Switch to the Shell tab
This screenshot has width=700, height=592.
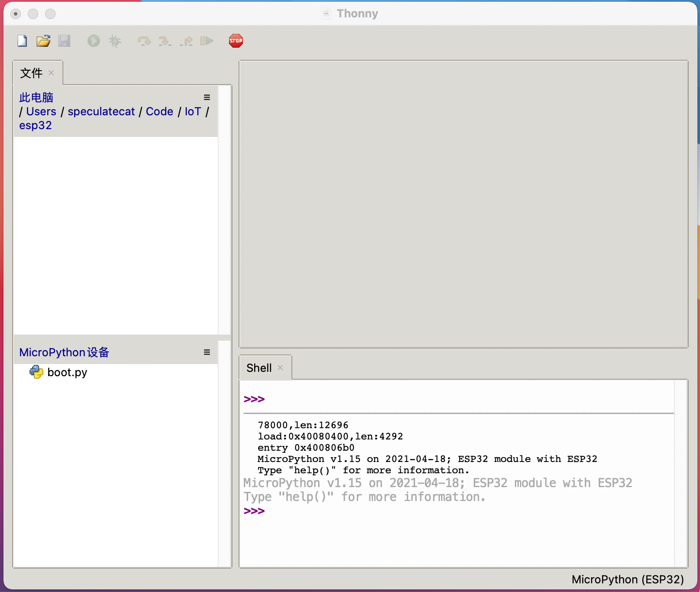pos(259,367)
